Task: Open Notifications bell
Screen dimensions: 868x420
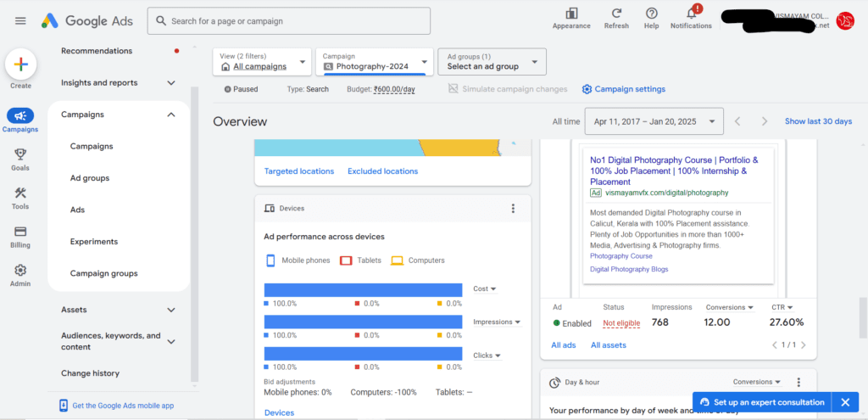Action: click(x=691, y=14)
